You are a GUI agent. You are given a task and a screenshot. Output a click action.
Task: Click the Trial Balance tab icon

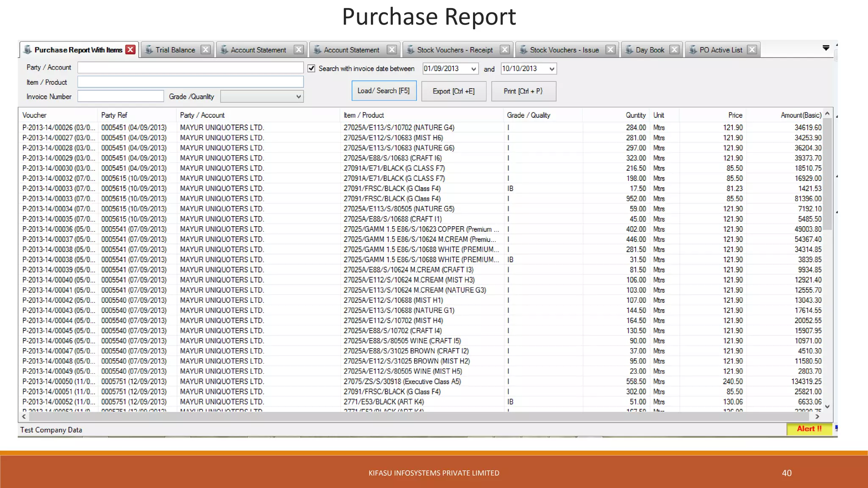coord(149,50)
